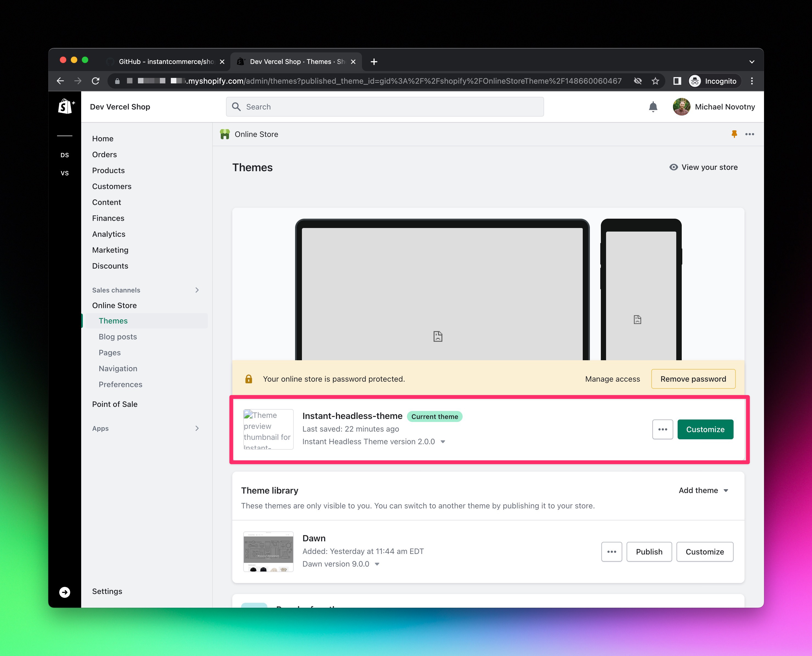
Task: Click the expand arrow at sidebar bottom
Action: (x=65, y=592)
